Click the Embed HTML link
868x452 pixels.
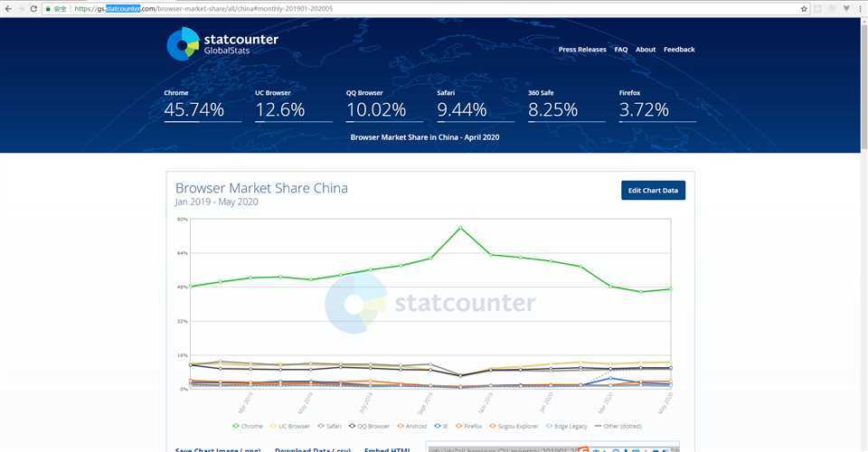(x=387, y=449)
